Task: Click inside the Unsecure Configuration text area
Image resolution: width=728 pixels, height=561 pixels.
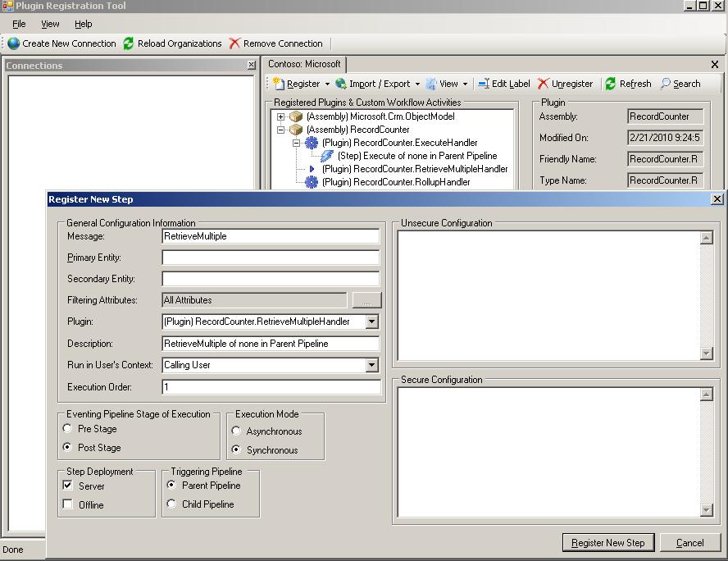Action: point(548,295)
